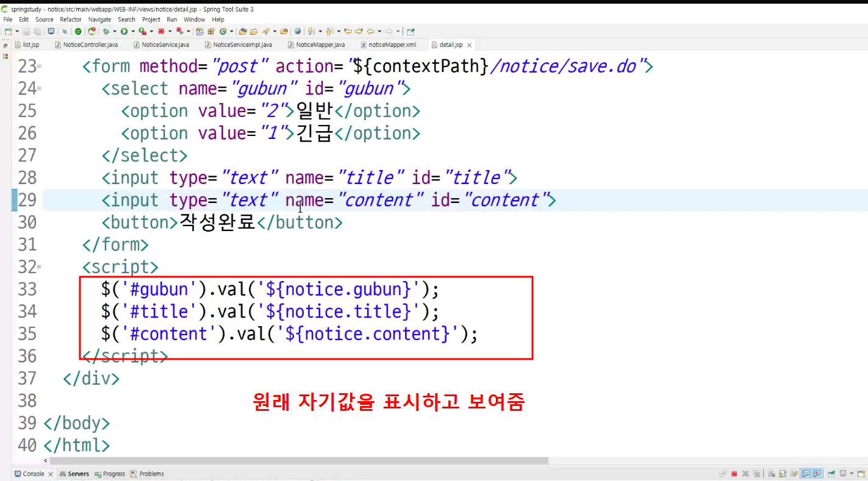Click the green Run play icon

tap(124, 31)
